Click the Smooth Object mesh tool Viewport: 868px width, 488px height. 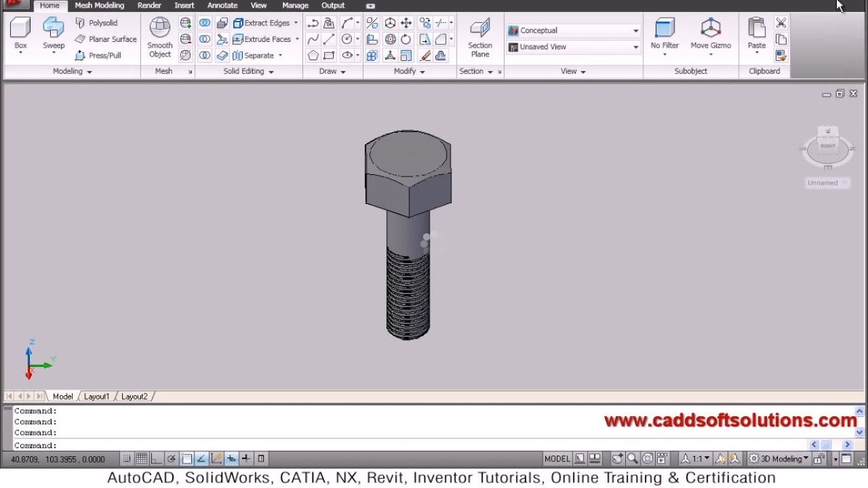160,38
